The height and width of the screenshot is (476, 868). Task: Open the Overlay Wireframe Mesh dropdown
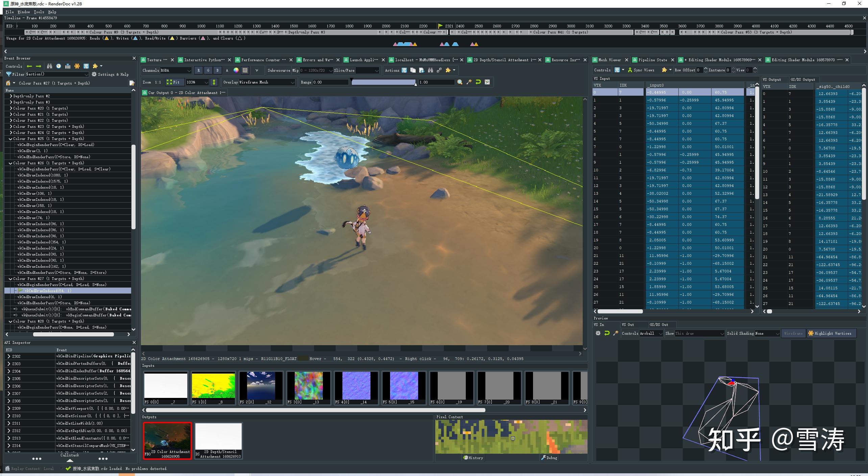267,82
